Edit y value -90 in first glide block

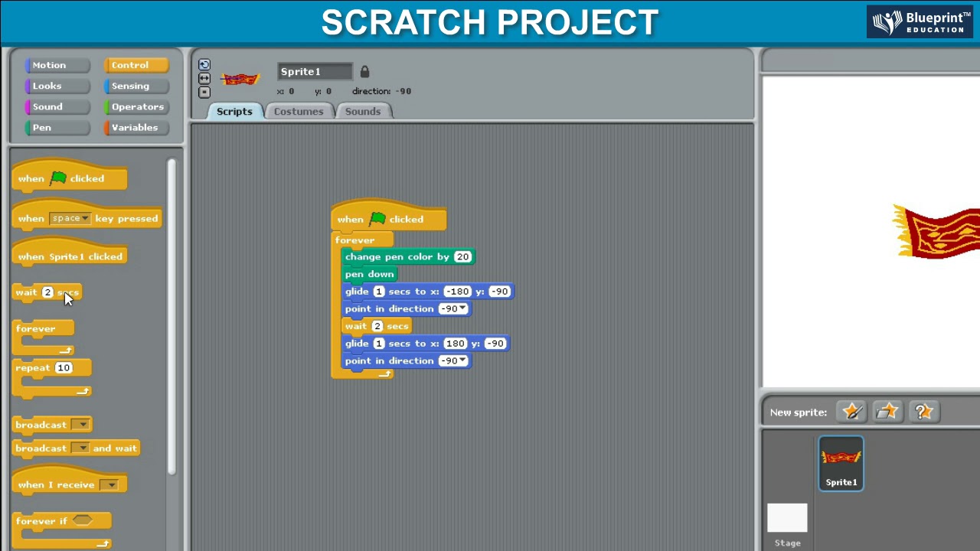pos(499,292)
